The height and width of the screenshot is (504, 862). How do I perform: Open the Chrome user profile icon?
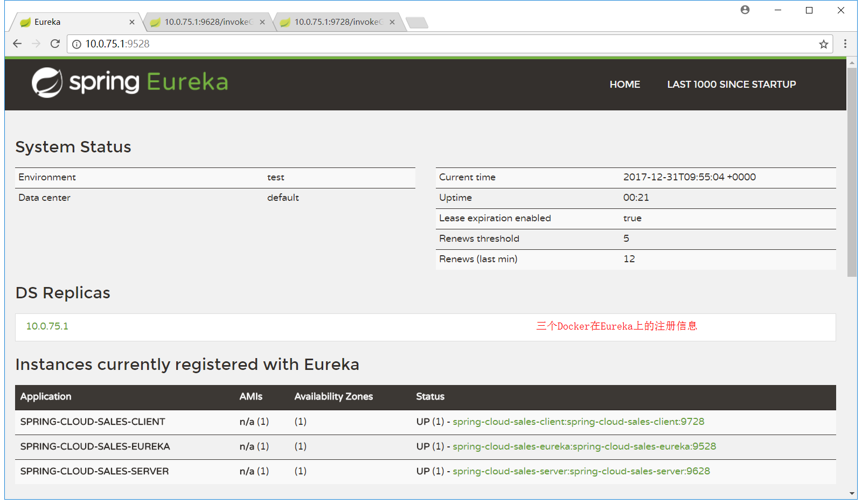[x=745, y=10]
